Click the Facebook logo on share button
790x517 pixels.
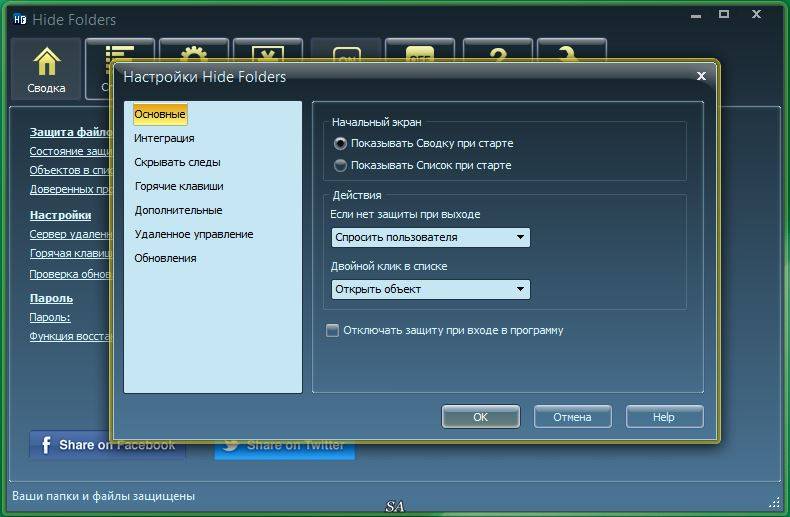pyautogui.click(x=45, y=445)
